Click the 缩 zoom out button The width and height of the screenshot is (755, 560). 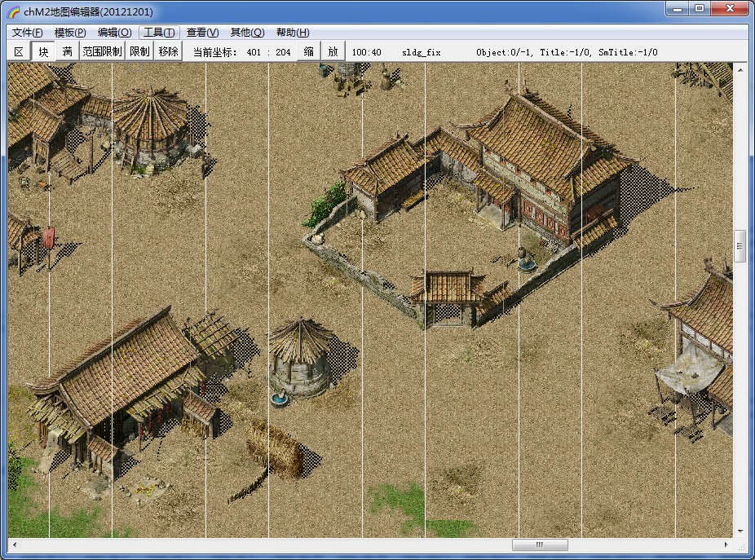click(309, 51)
